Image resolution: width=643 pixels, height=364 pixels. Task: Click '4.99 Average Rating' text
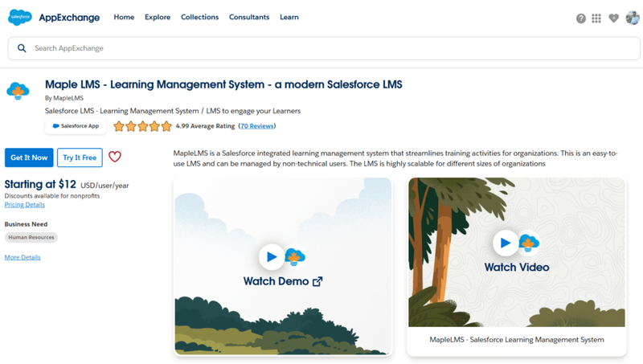205,126
